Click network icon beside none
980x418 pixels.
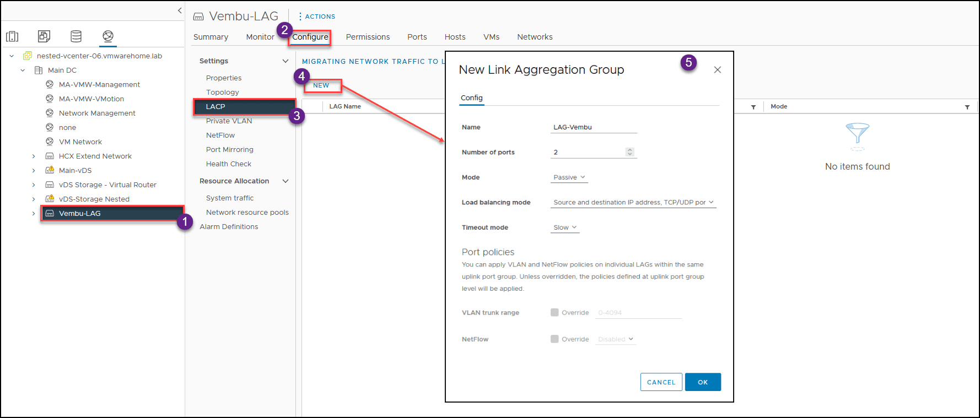50,127
